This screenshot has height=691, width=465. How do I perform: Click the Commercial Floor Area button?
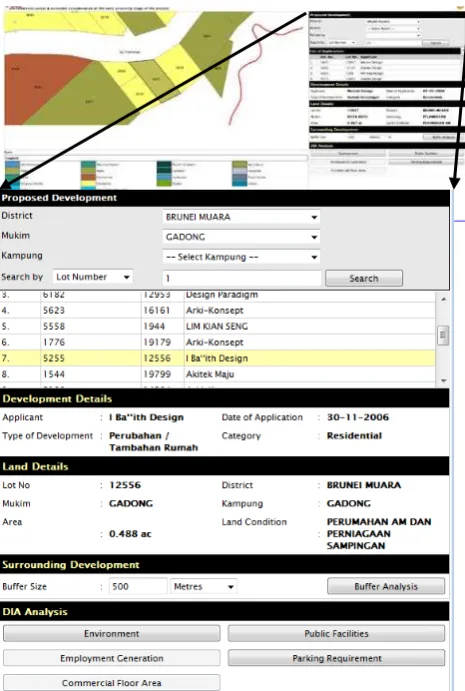point(112,683)
